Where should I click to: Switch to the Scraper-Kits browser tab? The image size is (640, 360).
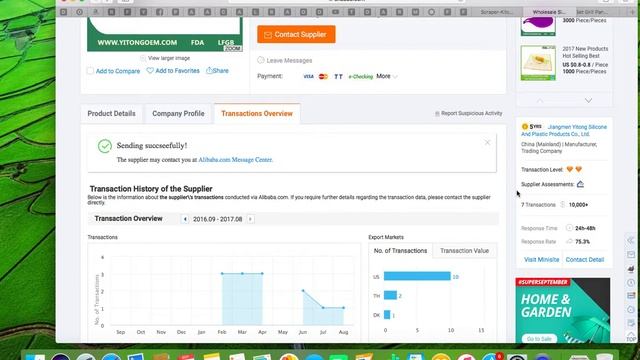(497, 12)
